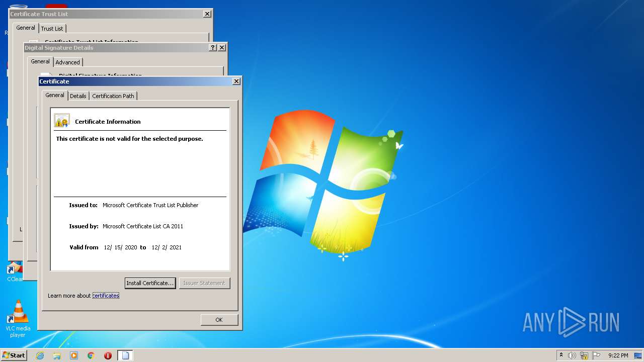Open Google Chrome from the taskbar
The width and height of the screenshot is (644, 362).
pos(91,355)
